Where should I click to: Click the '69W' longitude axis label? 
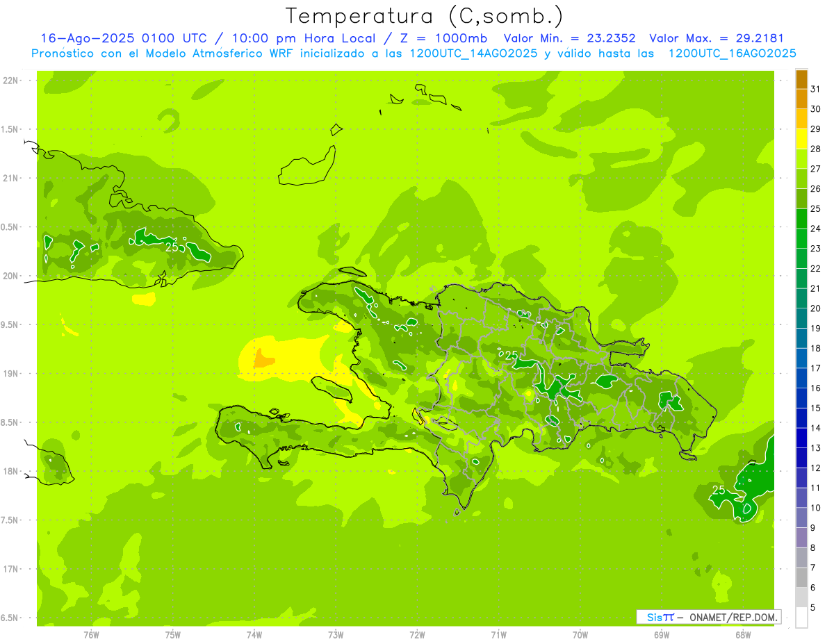(x=662, y=635)
